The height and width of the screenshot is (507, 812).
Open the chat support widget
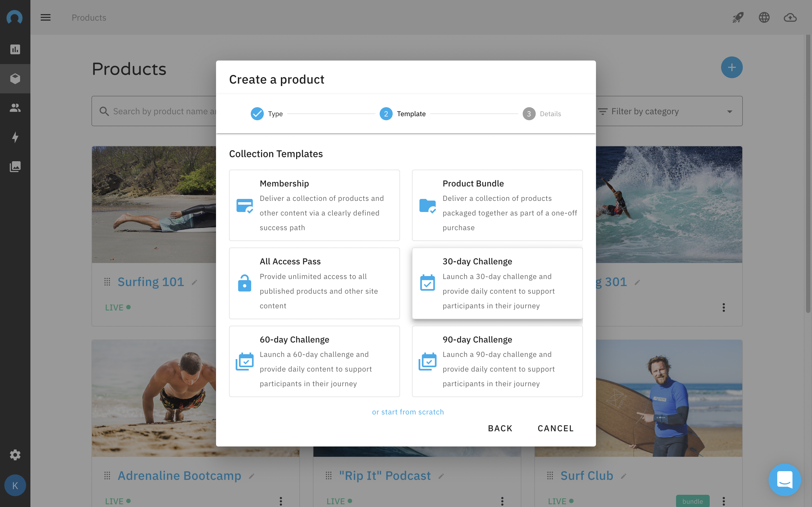click(785, 480)
